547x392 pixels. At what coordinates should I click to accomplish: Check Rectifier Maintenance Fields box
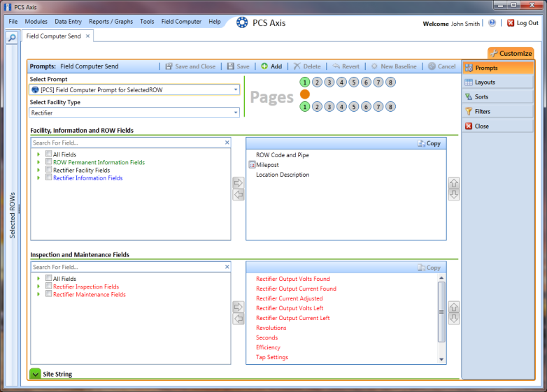coord(49,294)
